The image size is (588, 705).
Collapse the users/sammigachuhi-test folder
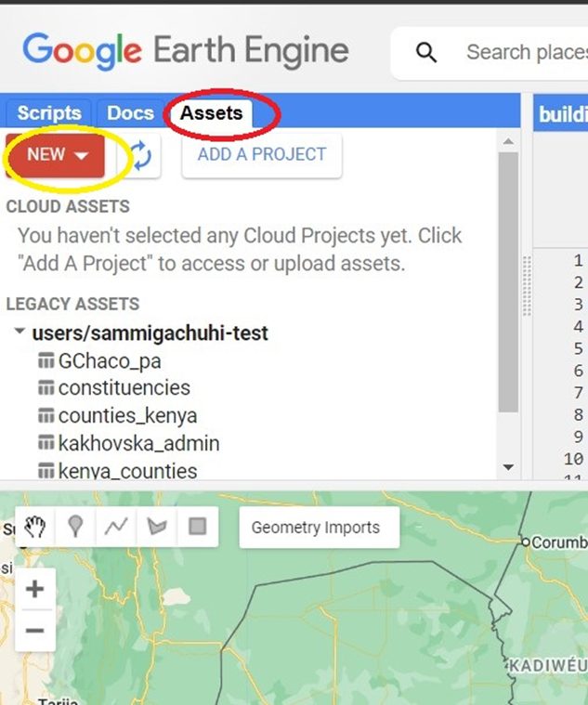point(20,332)
